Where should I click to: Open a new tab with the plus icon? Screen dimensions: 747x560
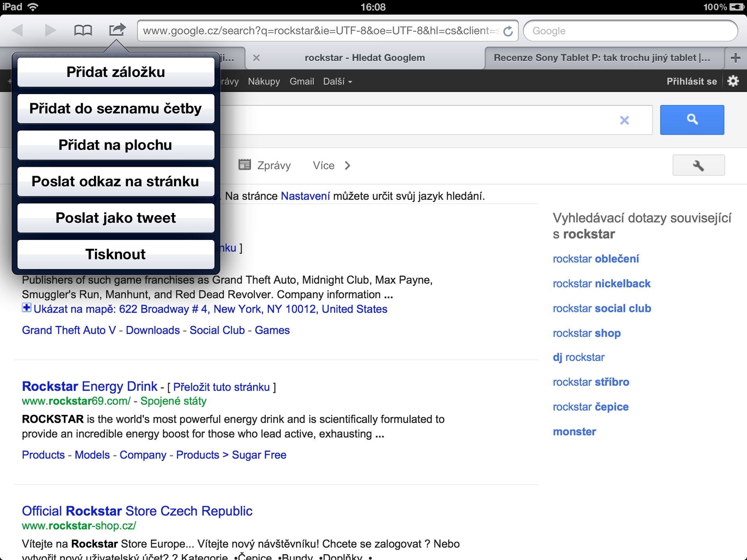[735, 58]
